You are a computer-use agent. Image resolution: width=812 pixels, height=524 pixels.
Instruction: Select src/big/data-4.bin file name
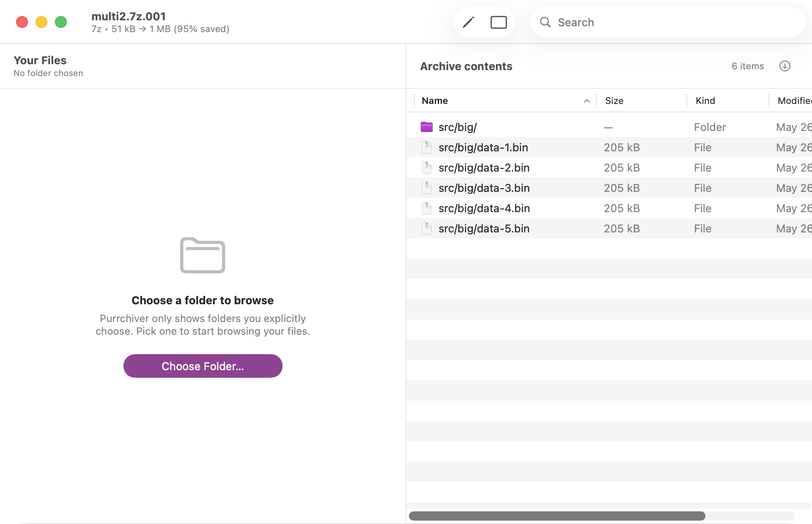pyautogui.click(x=484, y=208)
